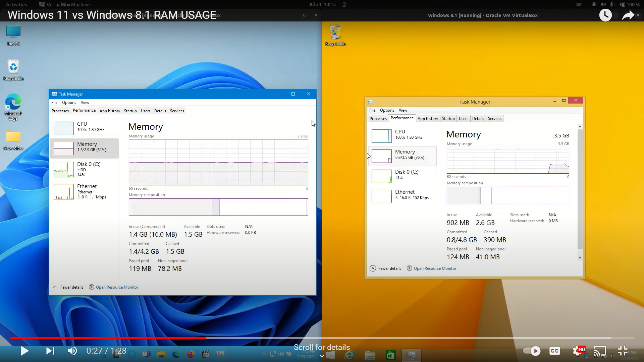Image resolution: width=644 pixels, height=362 pixels.
Task: Open Startup tab in Windows 8.1 Task Manager
Action: click(x=448, y=119)
